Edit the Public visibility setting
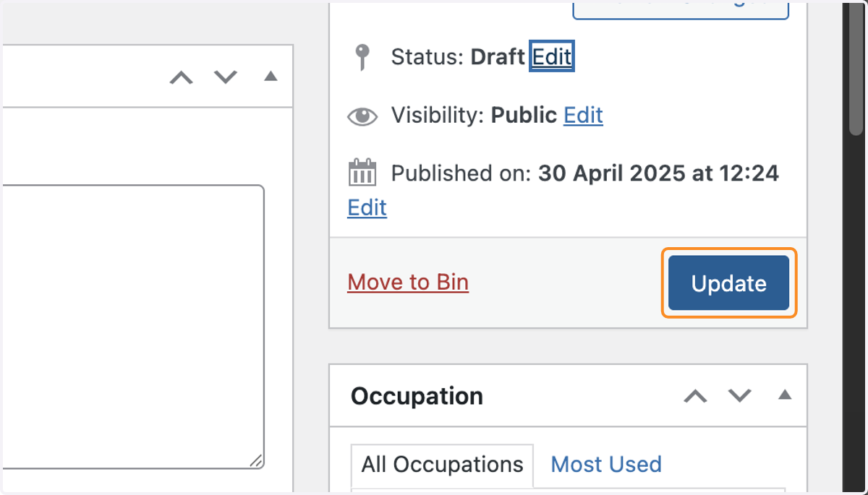Screen dimensions: 868x495 click(583, 115)
